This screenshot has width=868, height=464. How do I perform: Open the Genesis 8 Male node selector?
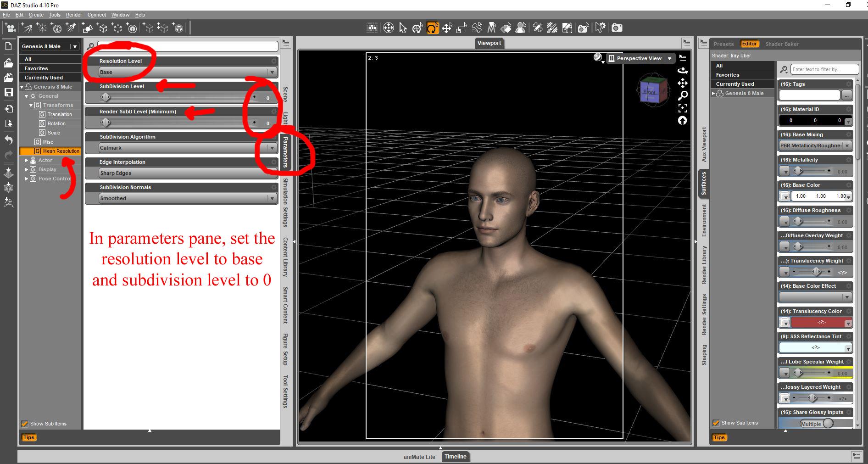50,46
